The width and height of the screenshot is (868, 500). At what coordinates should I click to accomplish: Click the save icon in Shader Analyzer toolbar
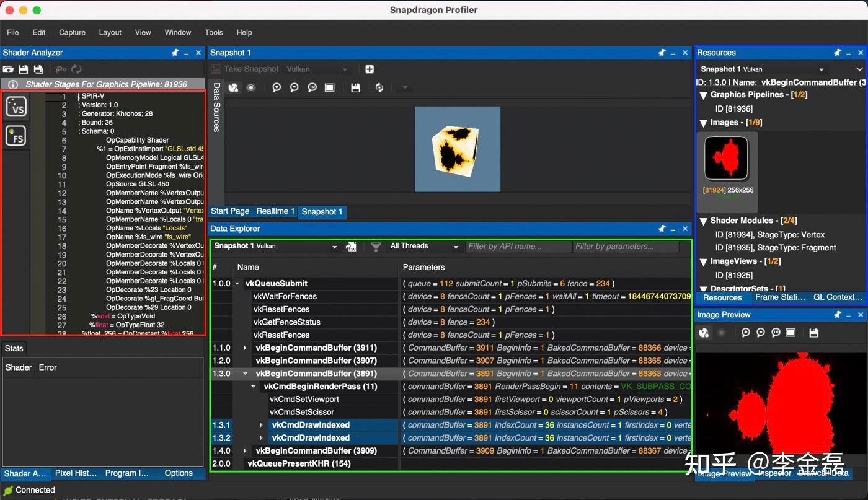click(23, 69)
